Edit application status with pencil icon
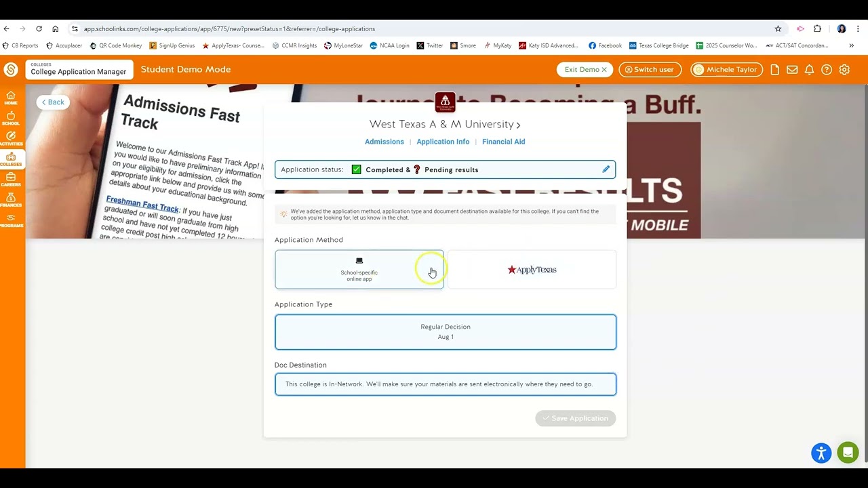868x488 pixels. pos(606,169)
